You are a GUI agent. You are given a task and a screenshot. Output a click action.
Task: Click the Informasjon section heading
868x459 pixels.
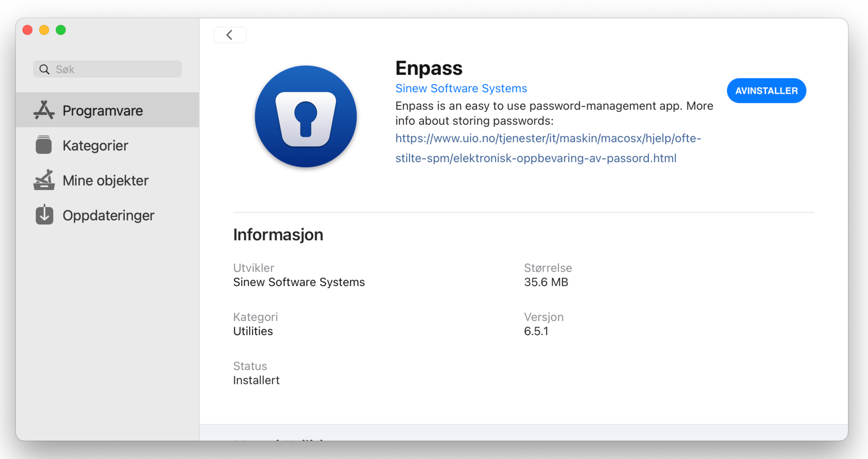tap(278, 234)
